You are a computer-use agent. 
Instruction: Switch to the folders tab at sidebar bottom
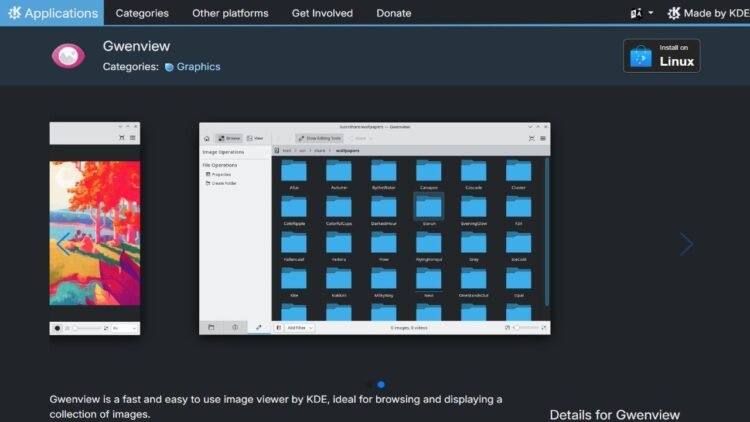pos(211,327)
